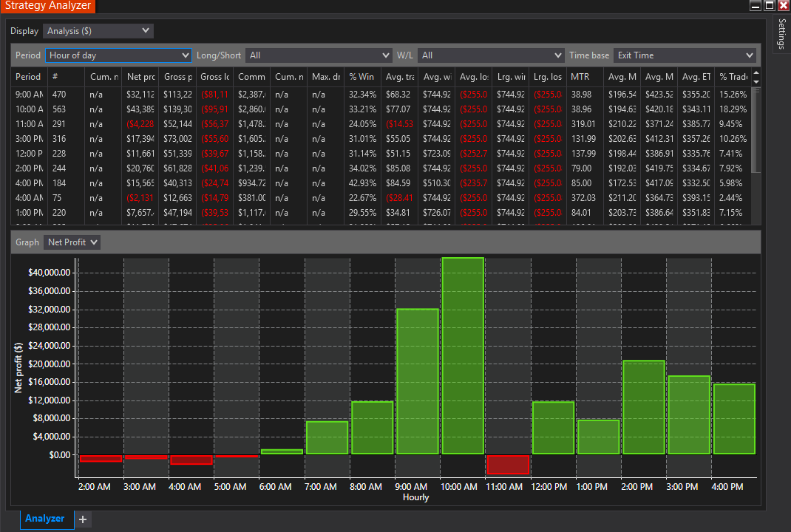The height and width of the screenshot is (532, 791).
Task: Click the tallest 10:00 AM green bar
Action: (x=463, y=356)
